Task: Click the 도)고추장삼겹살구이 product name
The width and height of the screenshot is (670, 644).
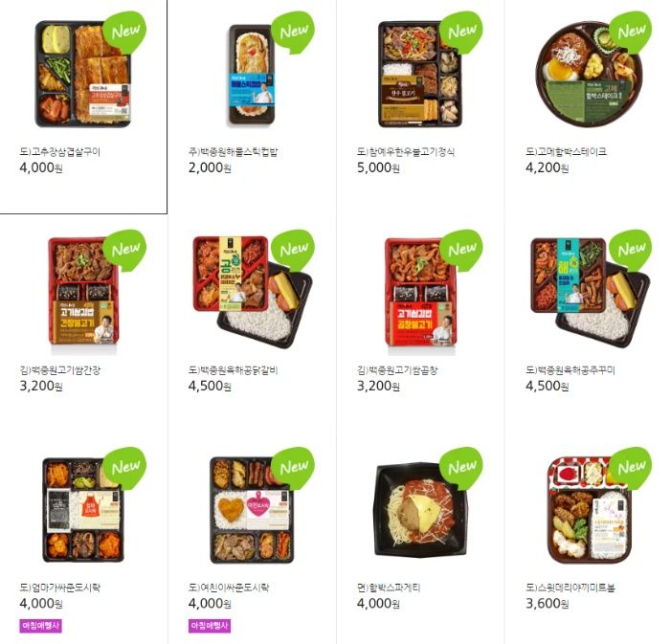Action: pos(59,152)
